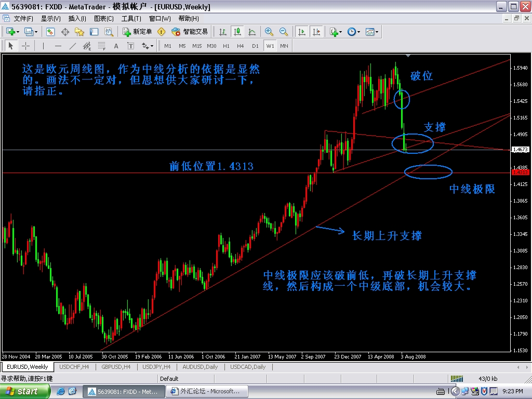Toggle chart shift button
This screenshot has width=532, height=399.
316,32
